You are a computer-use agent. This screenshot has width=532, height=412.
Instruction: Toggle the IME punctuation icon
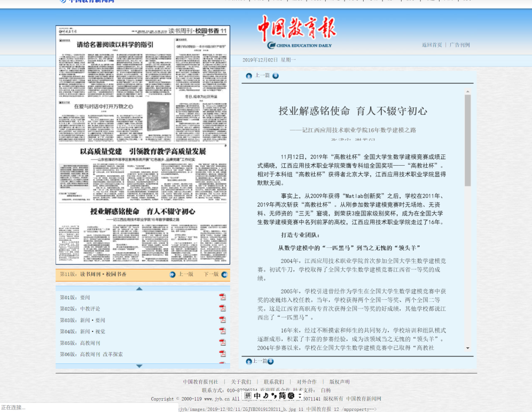pos(273,396)
